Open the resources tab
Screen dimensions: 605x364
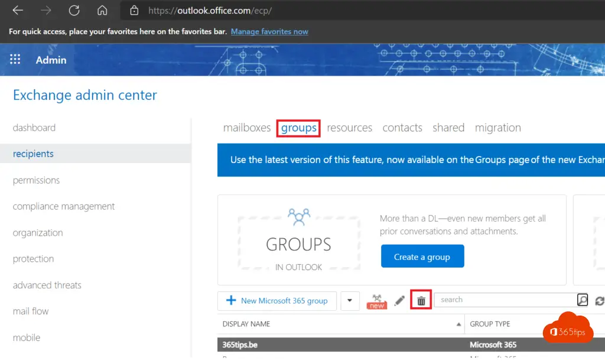(x=349, y=128)
